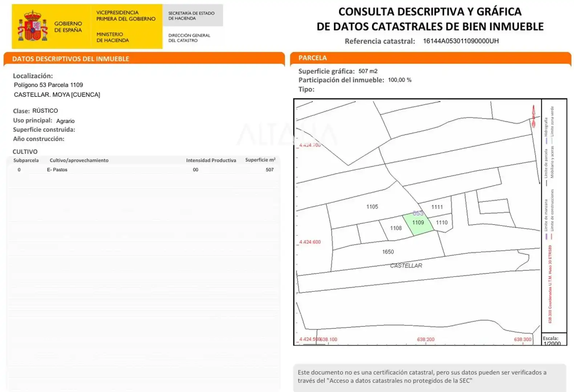Click the 'E- Pastos' crop cell
This screenshot has height=392, width=574.
(57, 170)
